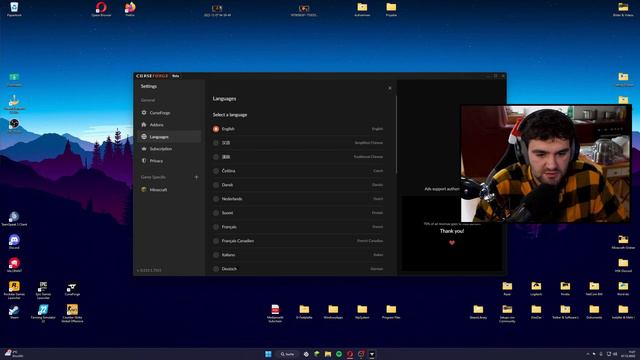This screenshot has height=360, width=640.
Task: Select the Čeština language radio button
Action: click(216, 171)
